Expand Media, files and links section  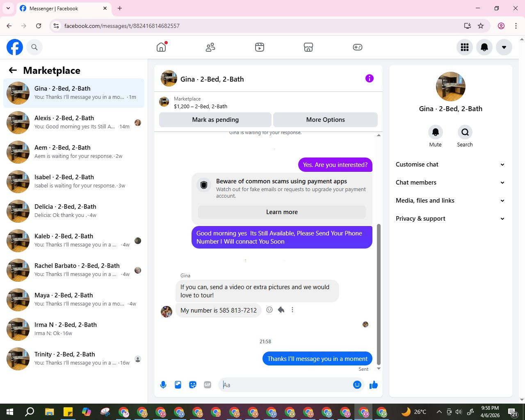pyautogui.click(x=450, y=201)
